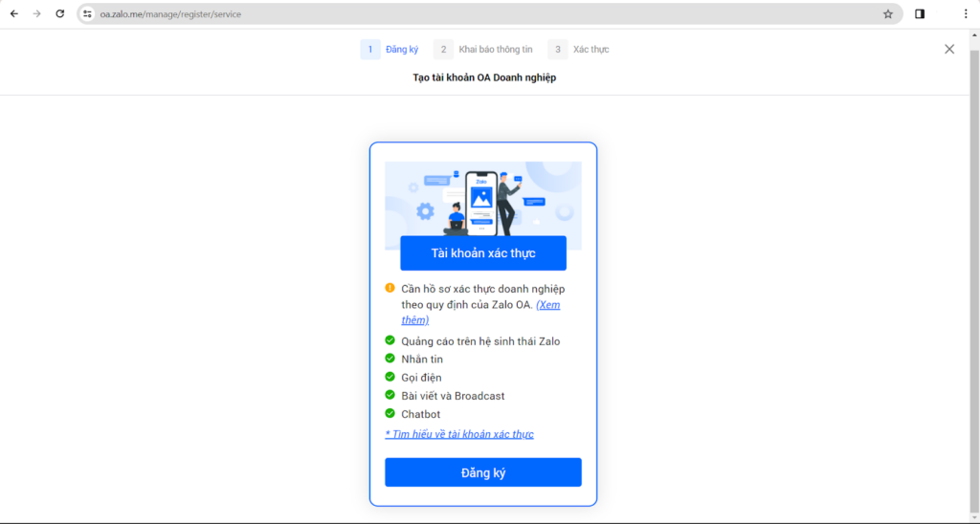The image size is (980, 524).
Task: Open the Xem thêm link
Action: (x=547, y=305)
